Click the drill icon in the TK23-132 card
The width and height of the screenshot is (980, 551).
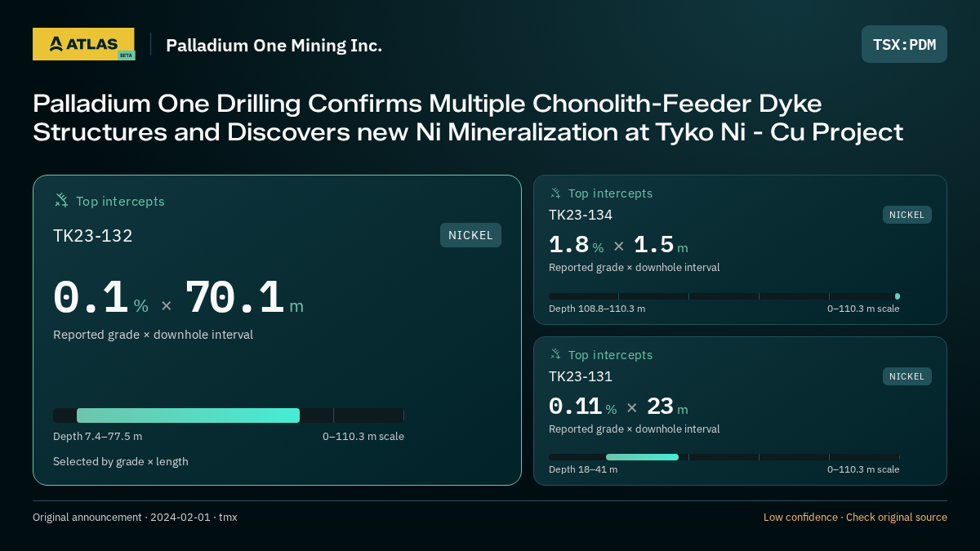coord(61,200)
